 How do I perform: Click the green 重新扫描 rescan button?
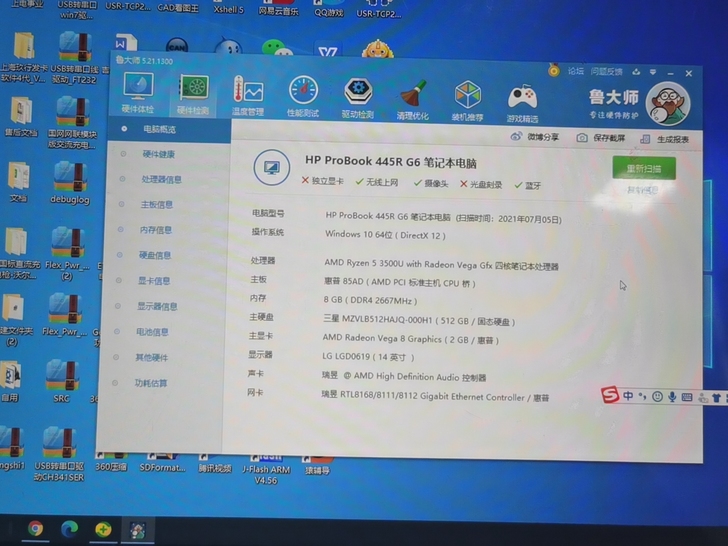click(x=644, y=168)
